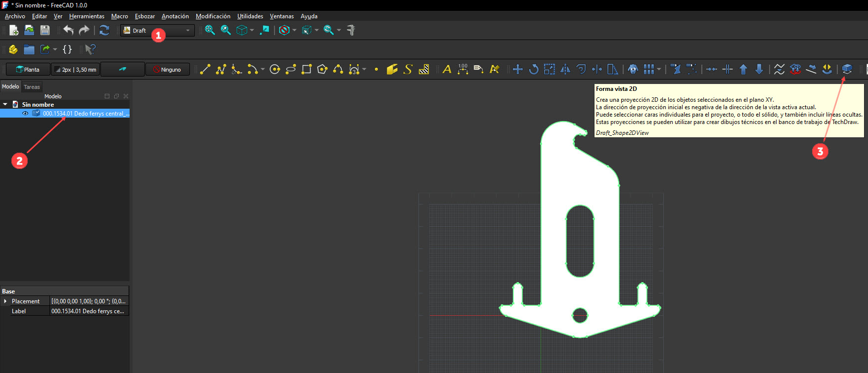The image size is (868, 373).
Task: Collapse the Sin nombre document tree node
Action: 5,105
